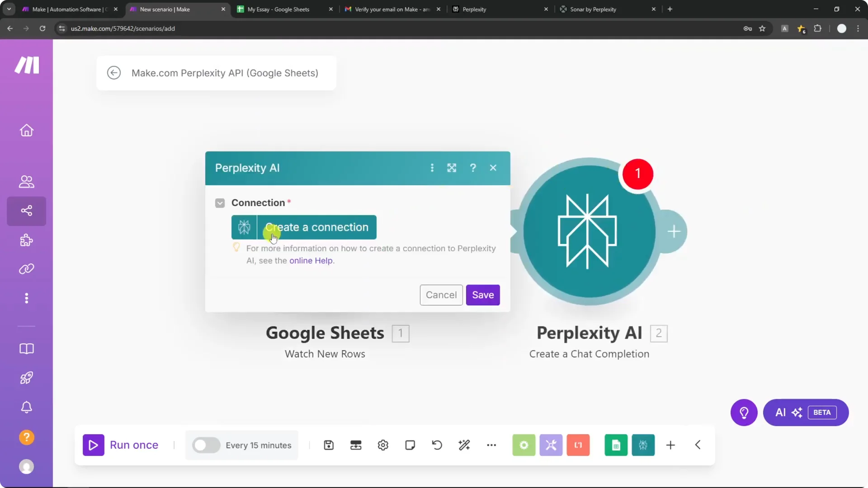Open Connections from the left sidebar link icon
The height and width of the screenshot is (488, 868).
point(26,269)
